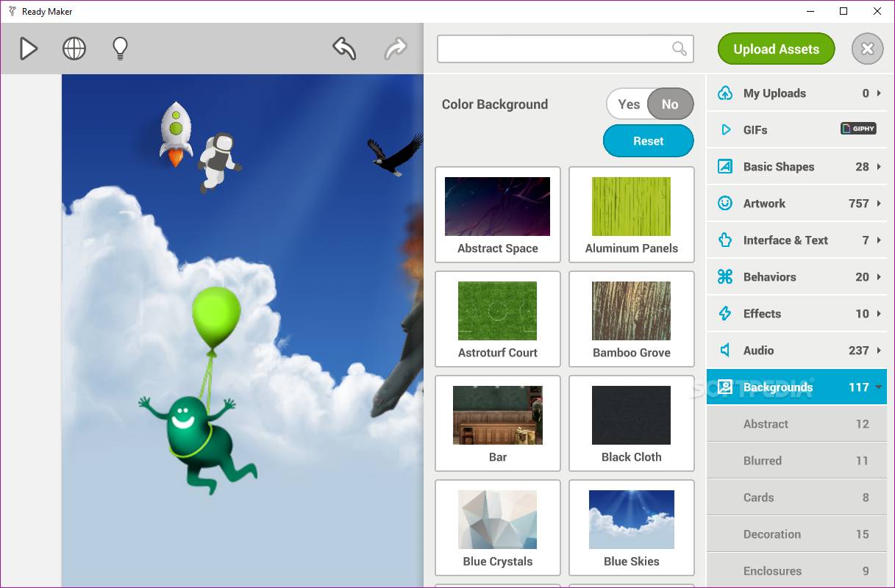Select the astronaut on the canvas
This screenshot has height=588, width=895.
218,163
